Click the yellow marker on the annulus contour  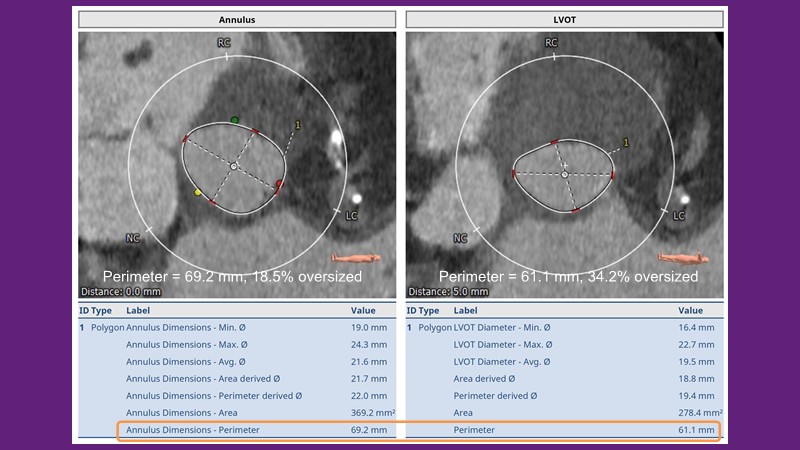[x=198, y=192]
